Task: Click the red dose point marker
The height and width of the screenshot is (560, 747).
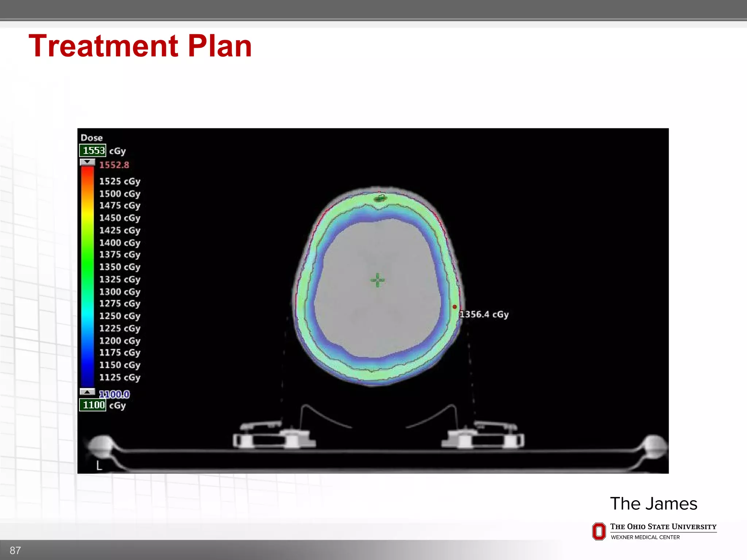Action: click(455, 307)
